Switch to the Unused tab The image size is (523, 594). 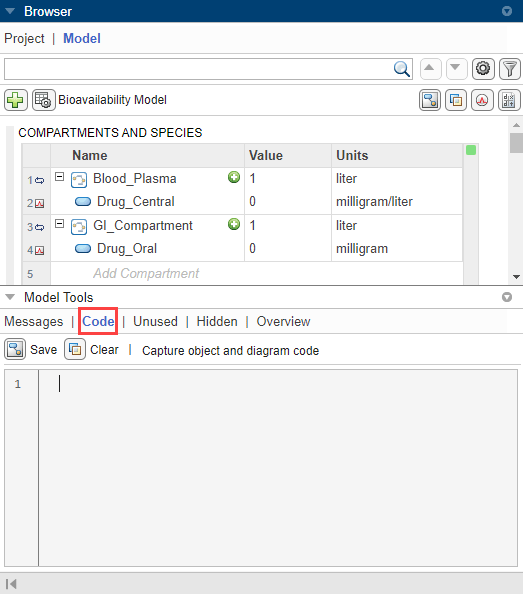(x=155, y=321)
